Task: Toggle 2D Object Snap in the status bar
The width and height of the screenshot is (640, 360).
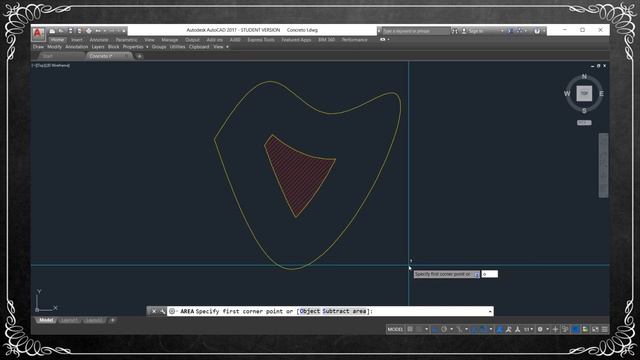Action: tap(483, 329)
